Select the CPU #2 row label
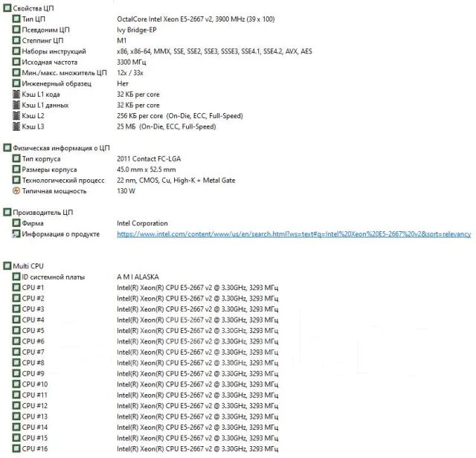The image size is (476, 458). 33,298
